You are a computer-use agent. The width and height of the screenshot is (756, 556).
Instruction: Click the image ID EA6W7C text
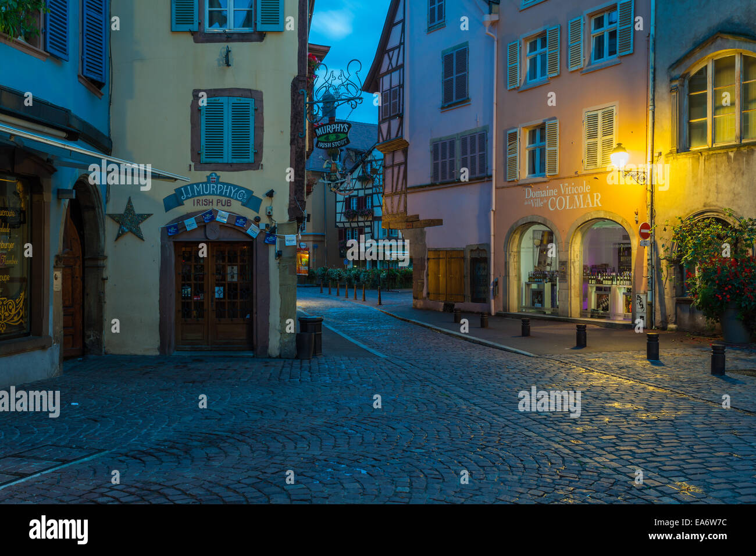pyautogui.click(x=690, y=522)
